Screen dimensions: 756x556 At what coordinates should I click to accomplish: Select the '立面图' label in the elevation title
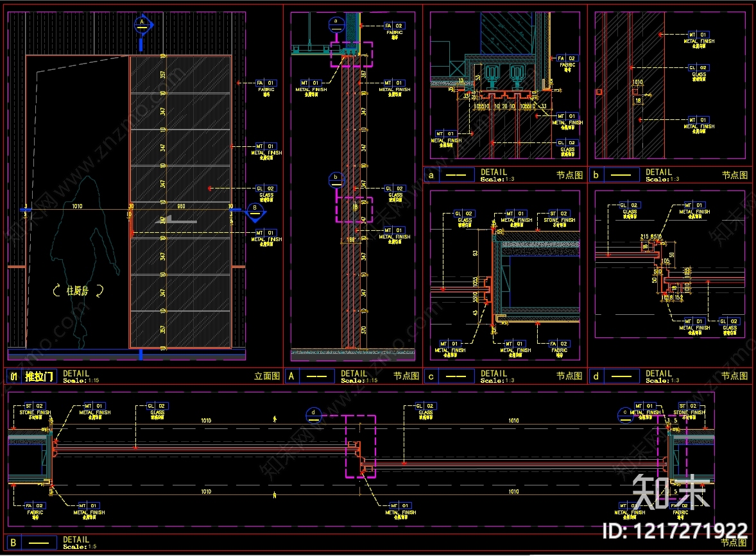coord(266,376)
